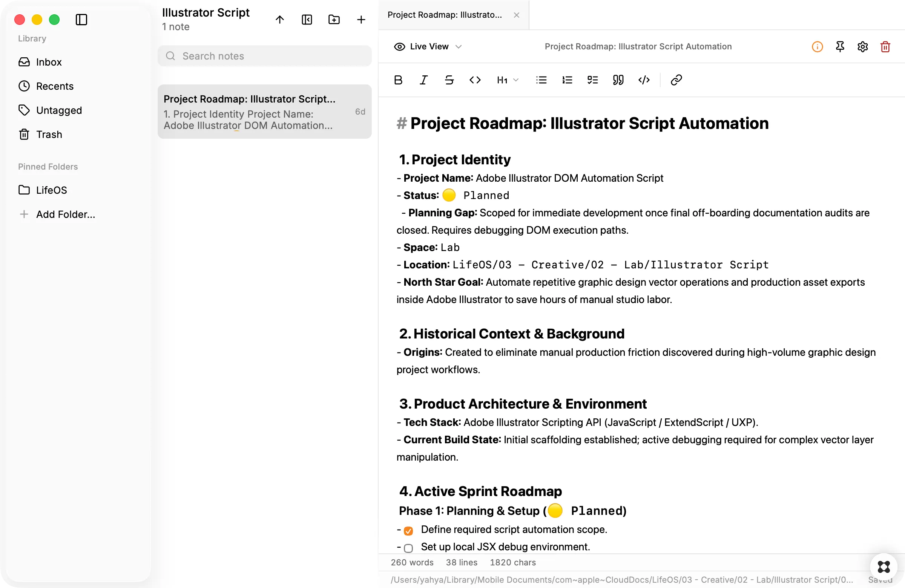Click the 'Tech Stack' line

[x=578, y=422]
